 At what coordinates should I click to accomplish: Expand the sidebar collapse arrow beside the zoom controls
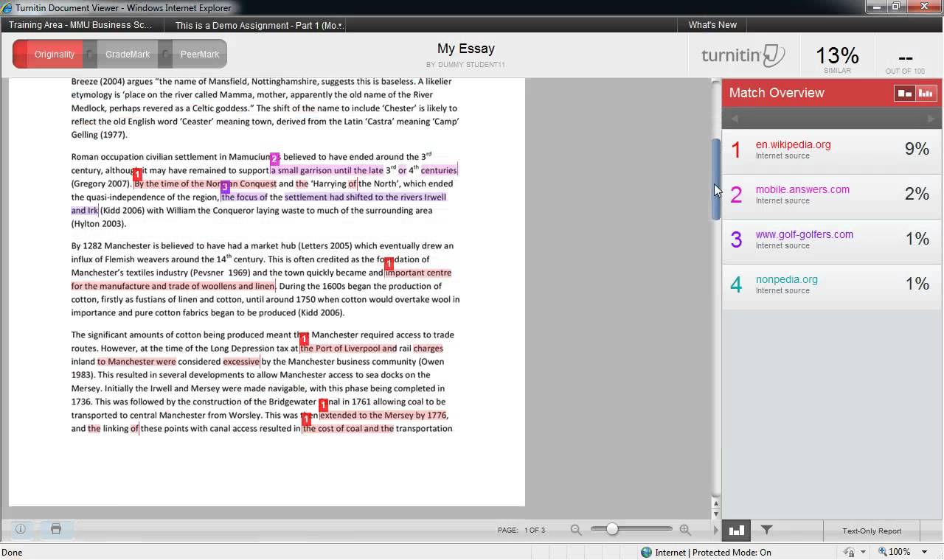[715, 530]
